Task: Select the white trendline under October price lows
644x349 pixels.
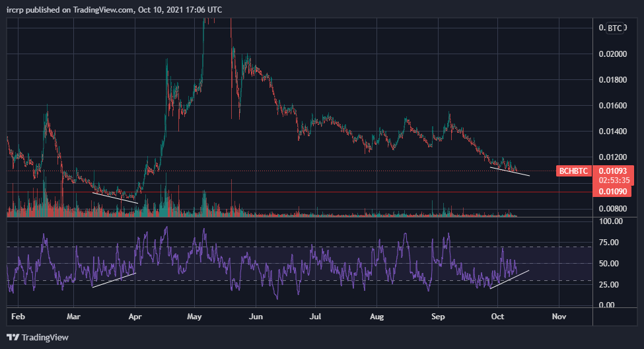Action: 510,171
